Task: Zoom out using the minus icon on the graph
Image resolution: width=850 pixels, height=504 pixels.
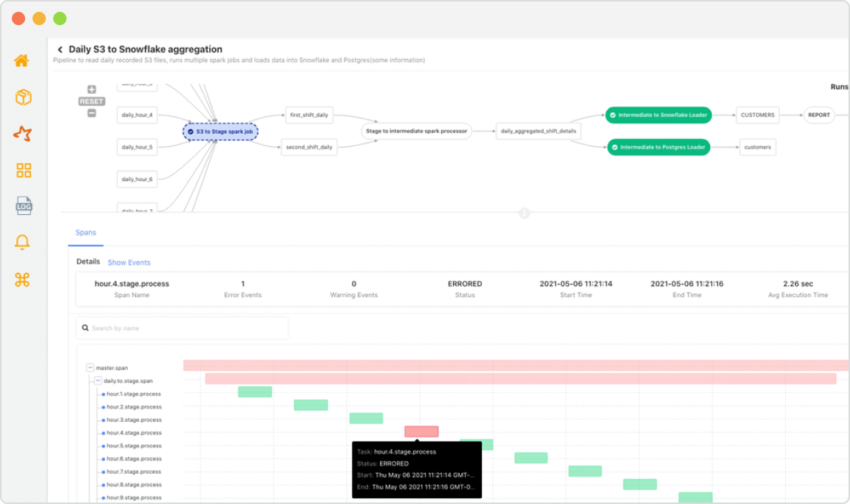Action: point(91,114)
